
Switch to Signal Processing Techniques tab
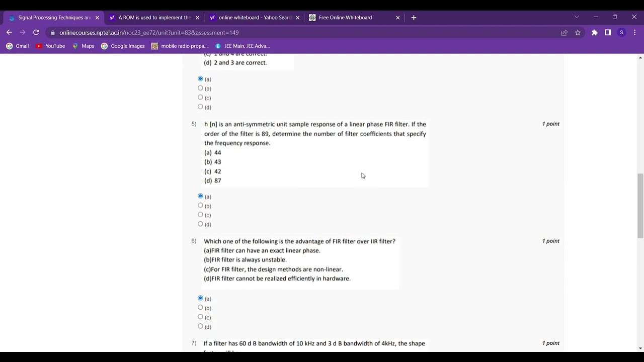click(54, 18)
